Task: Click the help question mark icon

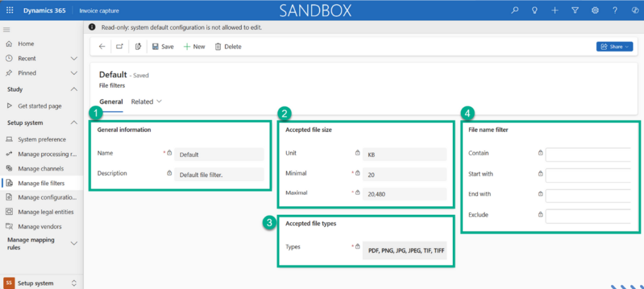Action: click(615, 11)
